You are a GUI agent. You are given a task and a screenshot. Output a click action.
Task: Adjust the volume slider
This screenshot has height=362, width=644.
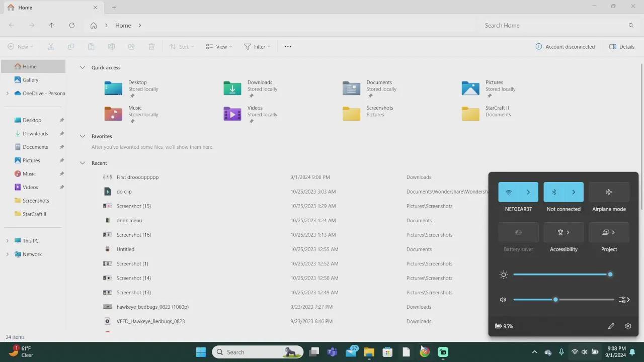pos(563,300)
